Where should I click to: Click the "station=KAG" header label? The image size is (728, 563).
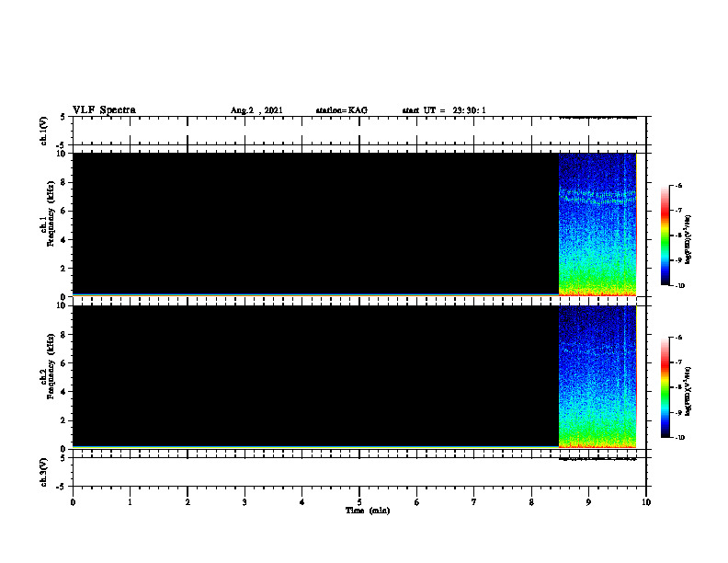click(342, 110)
